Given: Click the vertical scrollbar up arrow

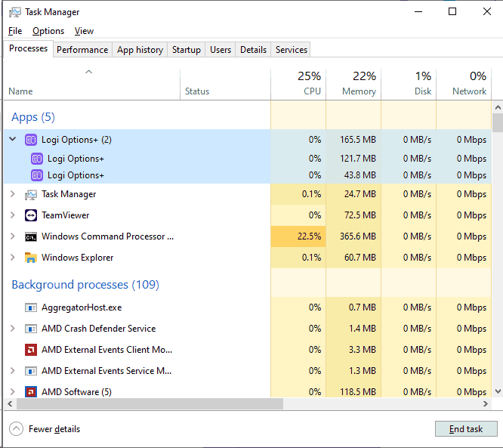Looking at the screenshot, I should (498, 107).
